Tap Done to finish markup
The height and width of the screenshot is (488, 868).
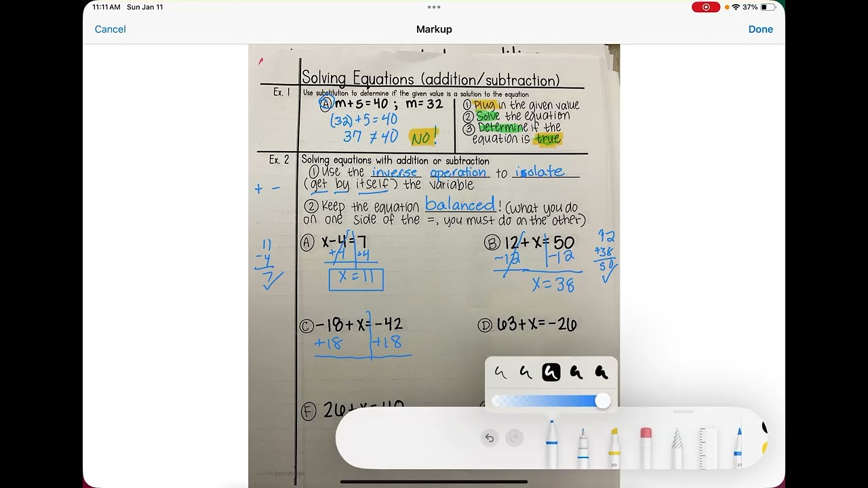click(x=760, y=29)
